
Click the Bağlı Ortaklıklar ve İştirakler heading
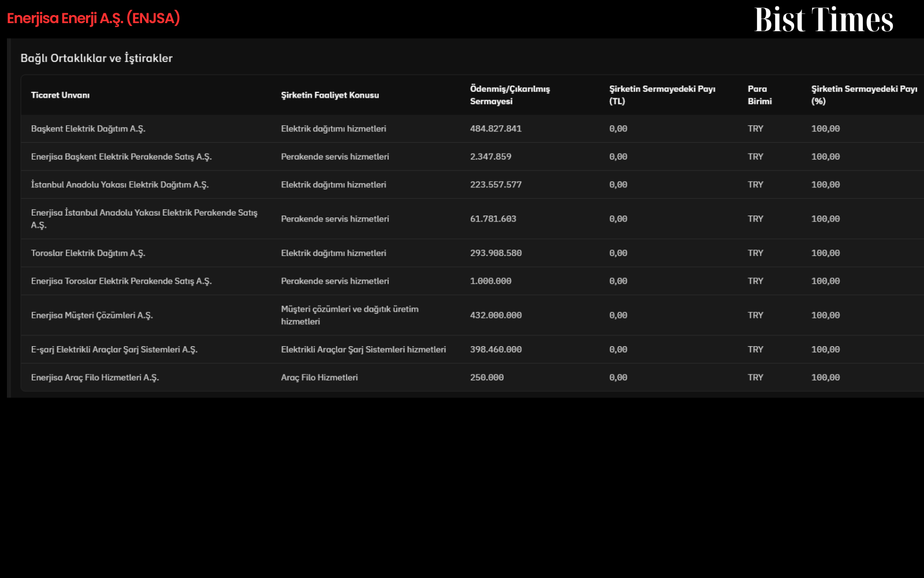point(96,58)
